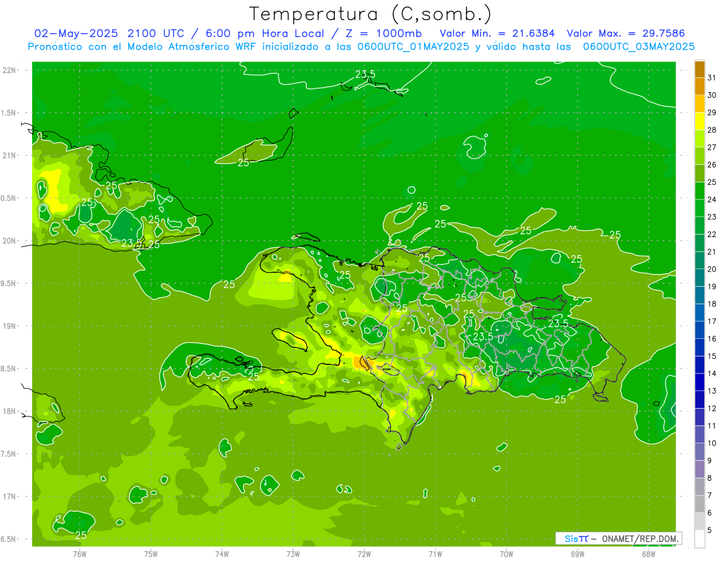This screenshot has width=728, height=562.
Task: Click the date text '02-May-2025 2100 UTC'
Action: click(x=110, y=33)
